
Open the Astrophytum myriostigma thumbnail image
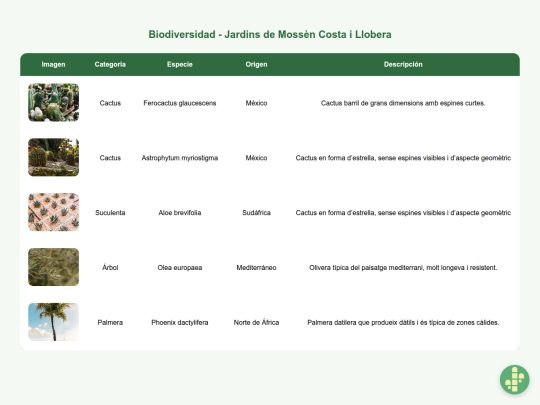[53, 157]
